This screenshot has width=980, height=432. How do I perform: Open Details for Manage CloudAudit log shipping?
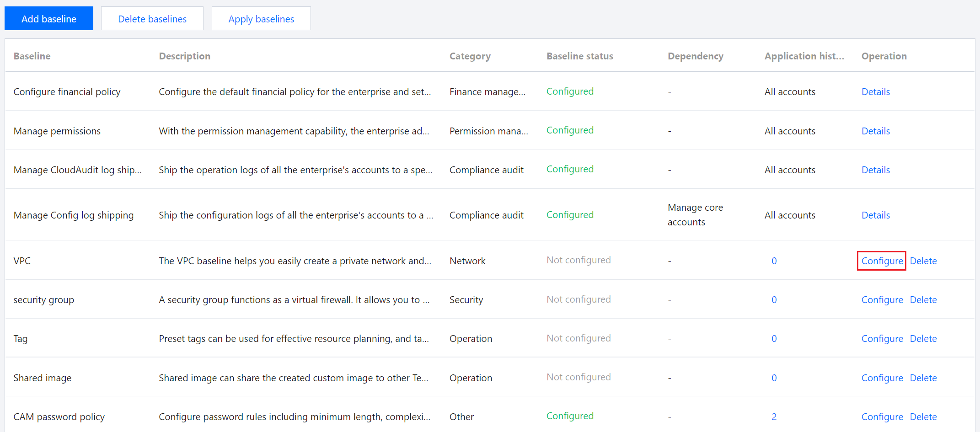pyautogui.click(x=875, y=170)
